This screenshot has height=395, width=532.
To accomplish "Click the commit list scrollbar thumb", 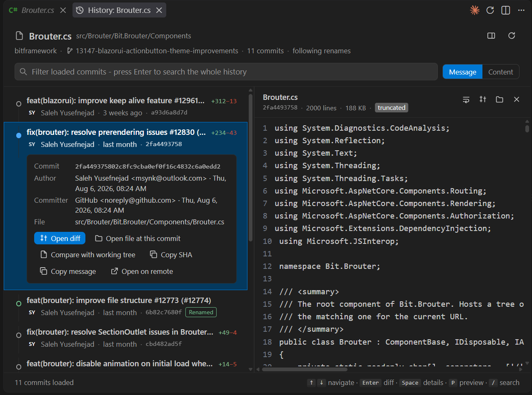I will pyautogui.click(x=250, y=167).
